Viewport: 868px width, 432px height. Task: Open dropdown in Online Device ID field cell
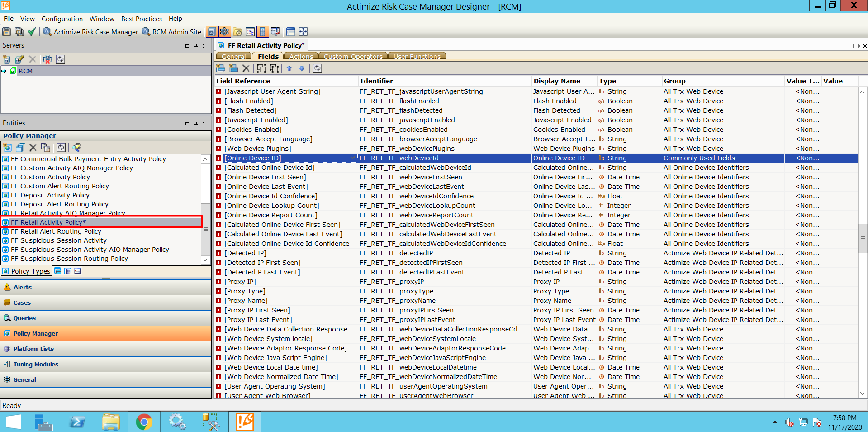(352, 158)
